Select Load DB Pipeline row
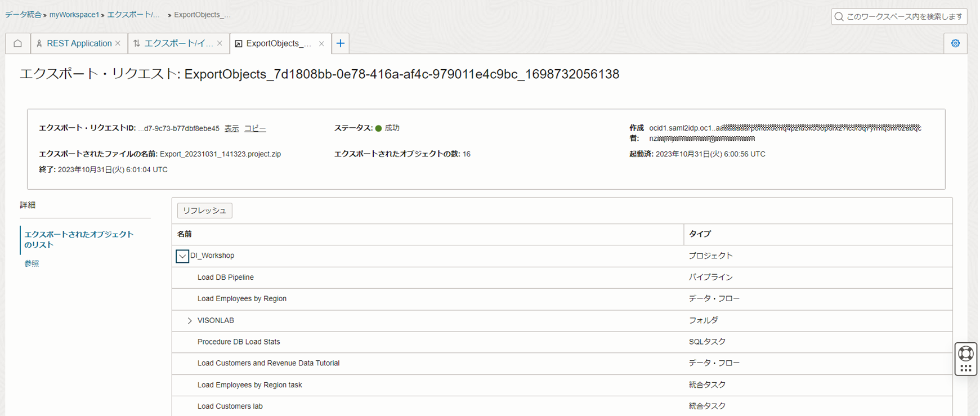This screenshot has height=416, width=980. pyautogui.click(x=562, y=278)
